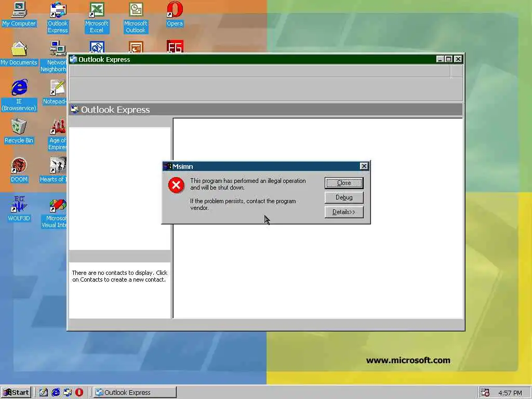Click Close in the Msimn error dialog

pyautogui.click(x=344, y=183)
